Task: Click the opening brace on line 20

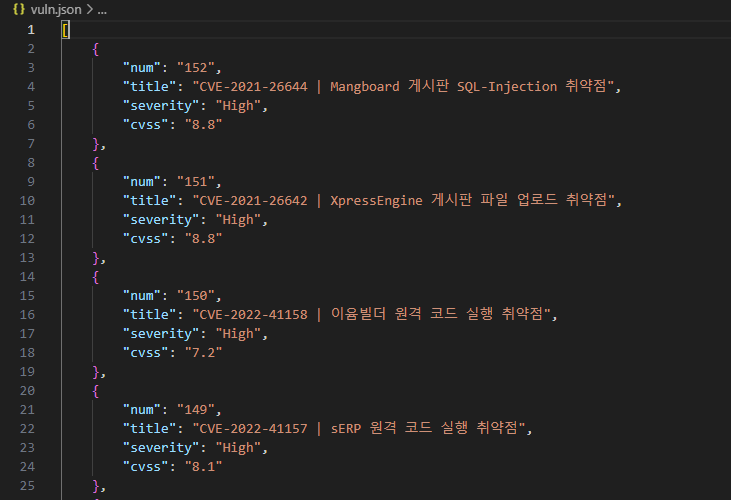Action: click(x=96, y=391)
